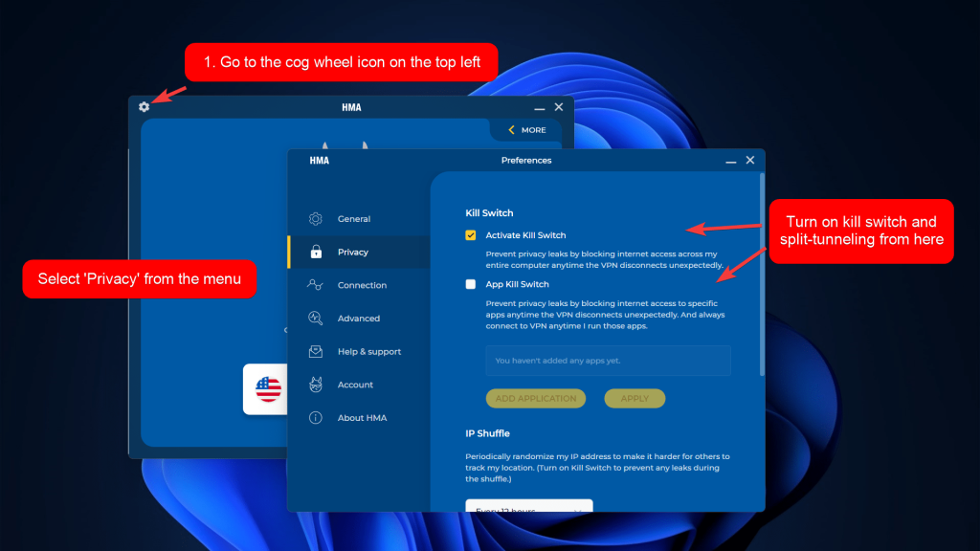
Task: Open settings cog in HMA main window
Action: click(144, 107)
